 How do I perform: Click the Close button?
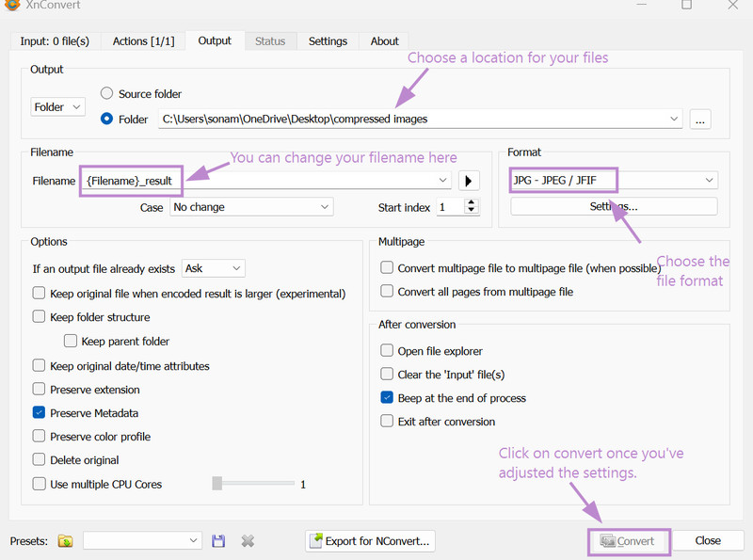pos(708,541)
